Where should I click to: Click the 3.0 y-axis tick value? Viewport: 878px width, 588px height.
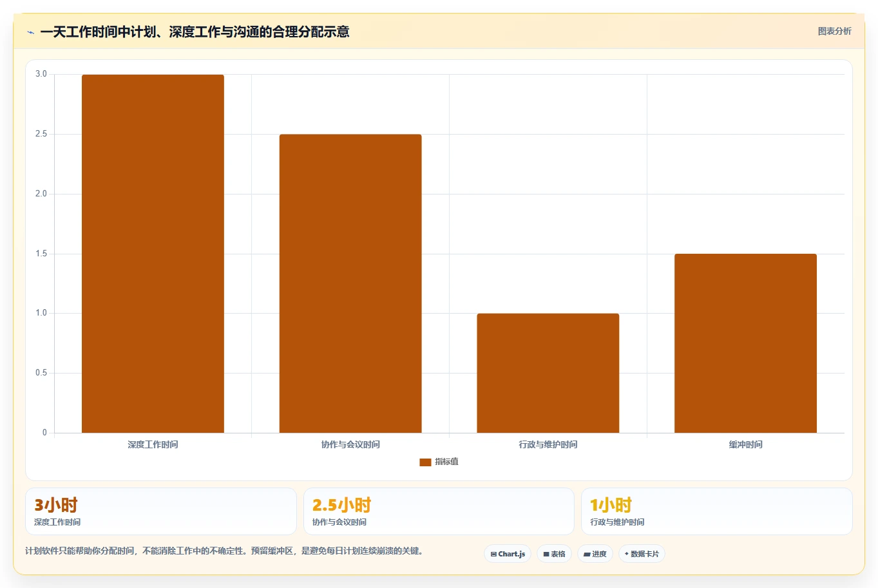pyautogui.click(x=41, y=74)
